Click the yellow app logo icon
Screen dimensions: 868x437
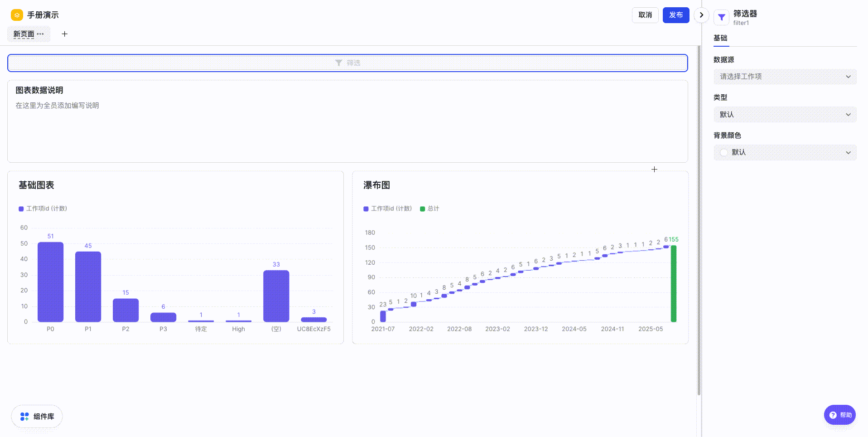[x=17, y=15]
